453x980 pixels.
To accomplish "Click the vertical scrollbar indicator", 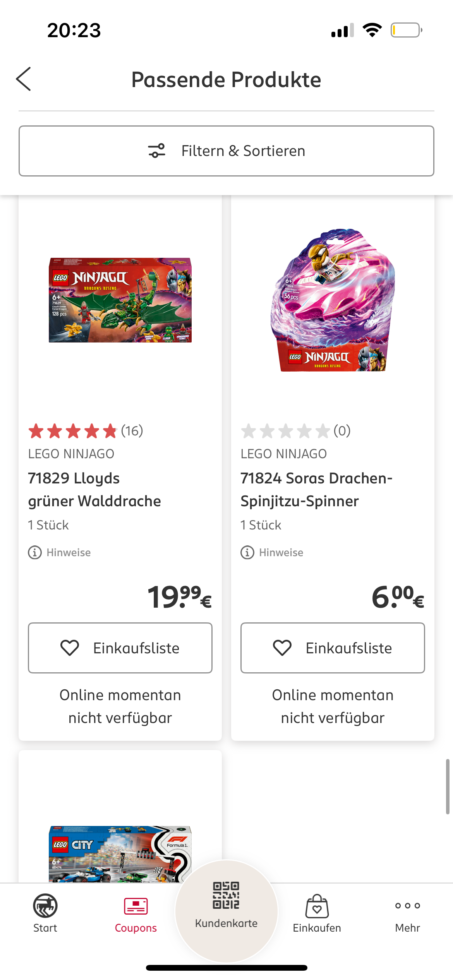I will tap(447, 786).
